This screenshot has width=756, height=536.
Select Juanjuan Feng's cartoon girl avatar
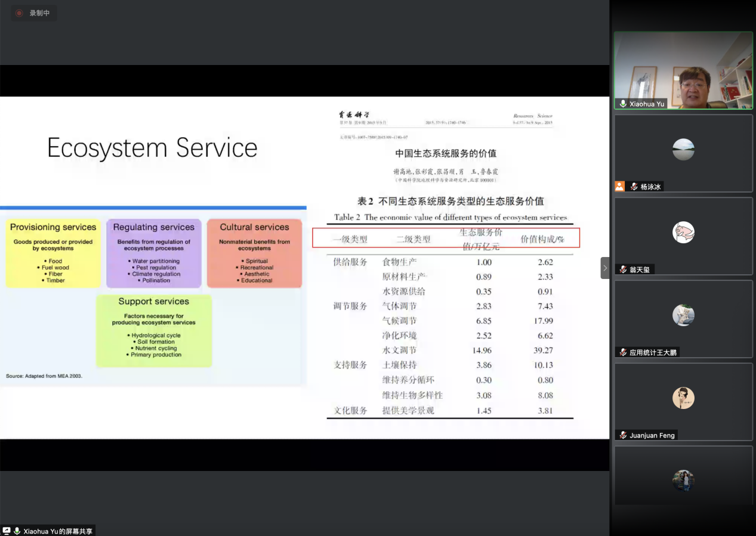click(x=683, y=398)
